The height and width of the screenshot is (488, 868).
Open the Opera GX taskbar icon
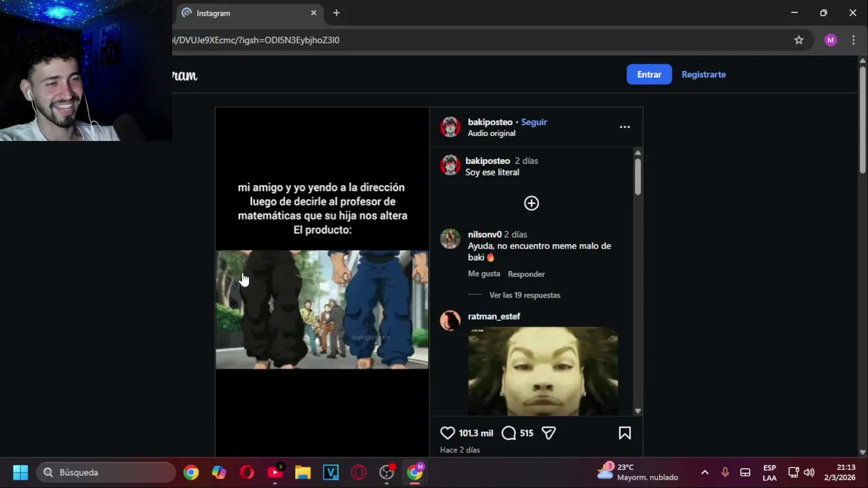359,472
